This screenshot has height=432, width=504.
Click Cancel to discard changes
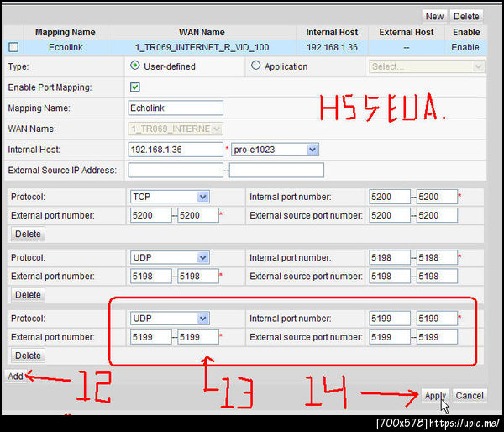point(470,396)
